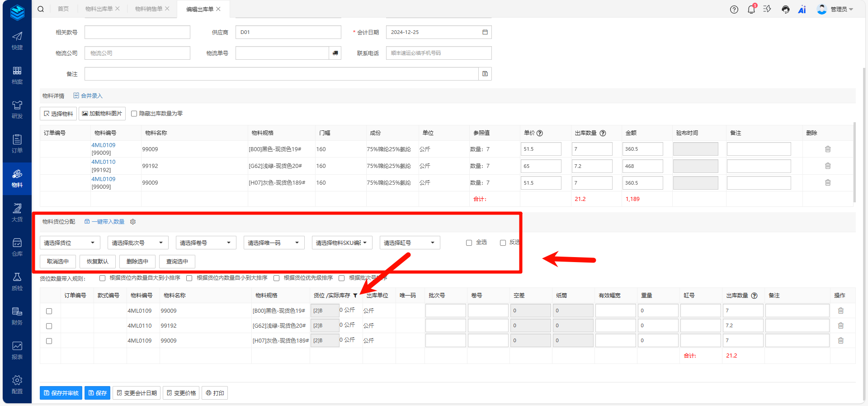The height and width of the screenshot is (406, 868).
Task: Open the 请选择批次号 dropdown
Action: pyautogui.click(x=137, y=243)
